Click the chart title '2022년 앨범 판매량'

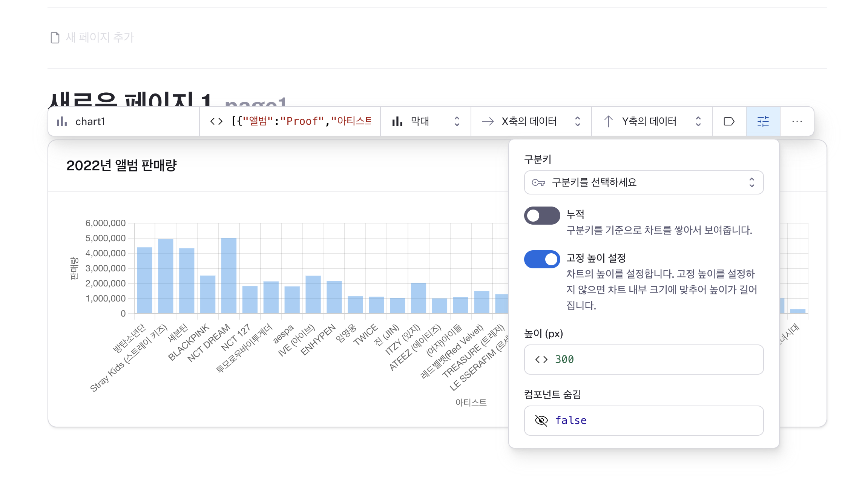pyautogui.click(x=121, y=165)
